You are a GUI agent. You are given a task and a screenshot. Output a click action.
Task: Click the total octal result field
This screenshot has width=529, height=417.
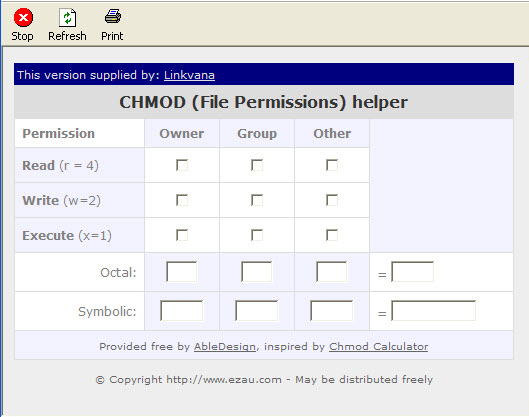pos(412,272)
